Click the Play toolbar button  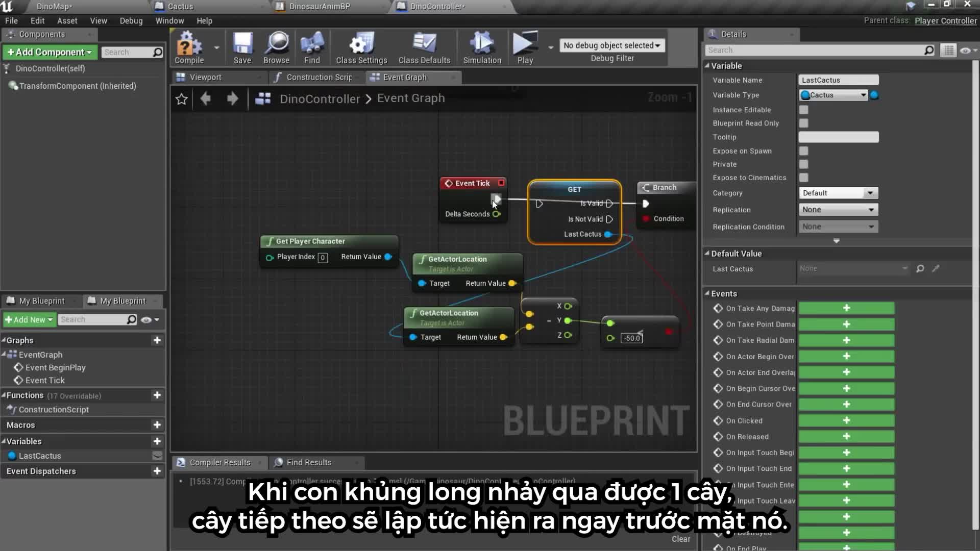[x=525, y=47]
